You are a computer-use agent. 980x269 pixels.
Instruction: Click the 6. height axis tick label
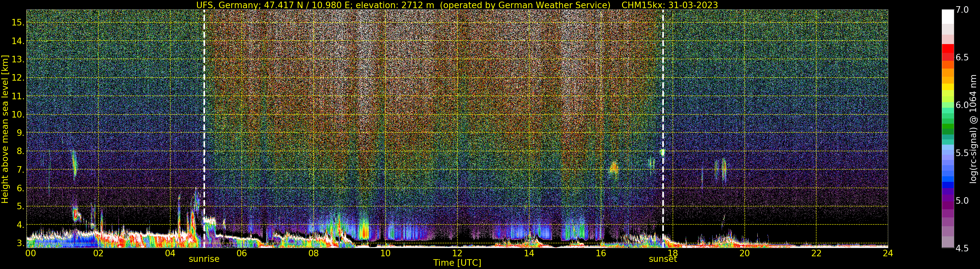tap(20, 188)
